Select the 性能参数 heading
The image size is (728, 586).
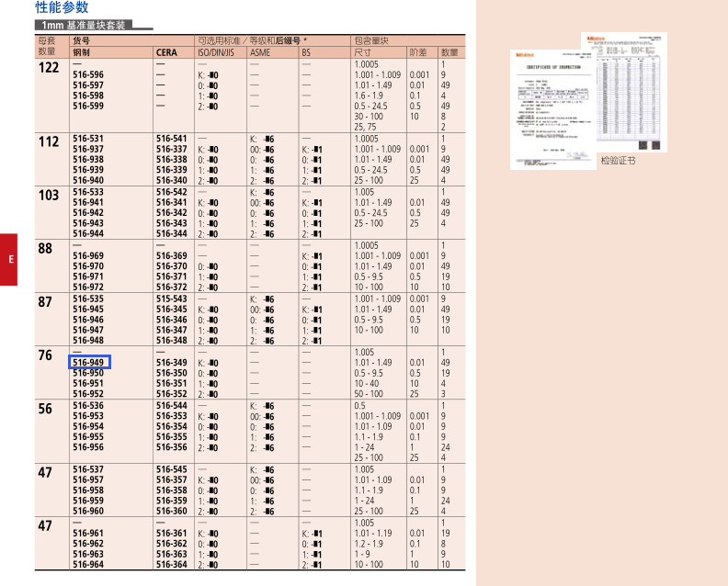point(62,7)
